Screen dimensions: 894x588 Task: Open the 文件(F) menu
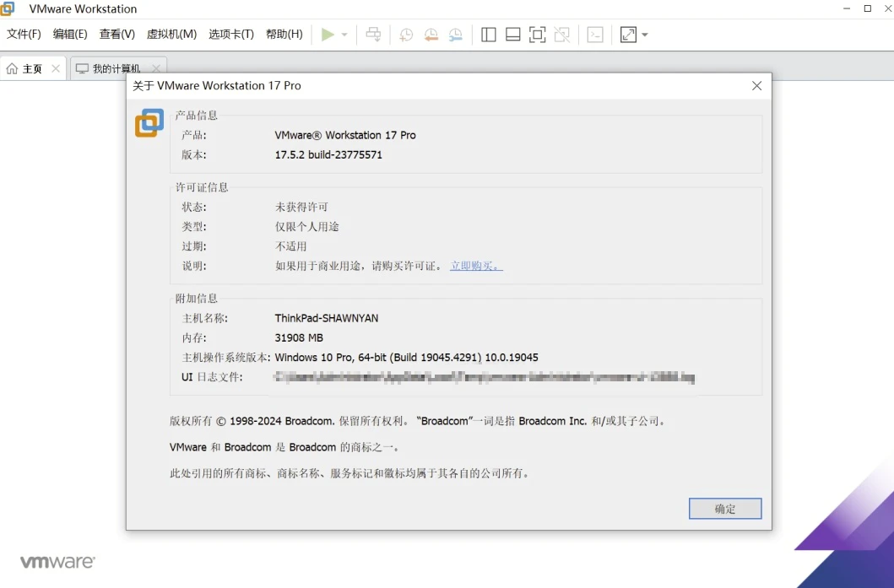pyautogui.click(x=24, y=35)
